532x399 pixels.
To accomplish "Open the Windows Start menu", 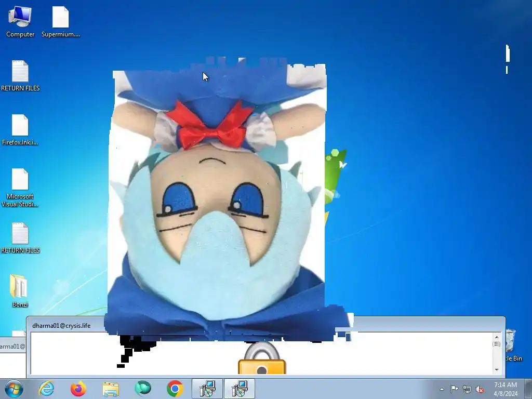I will click(14, 389).
